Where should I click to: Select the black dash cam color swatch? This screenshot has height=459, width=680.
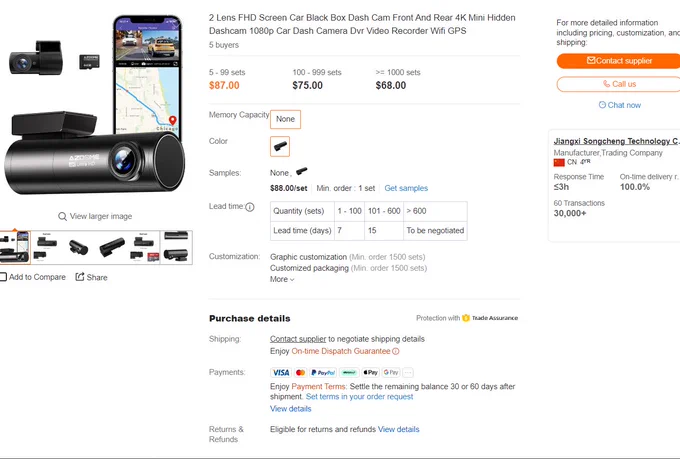(280, 146)
